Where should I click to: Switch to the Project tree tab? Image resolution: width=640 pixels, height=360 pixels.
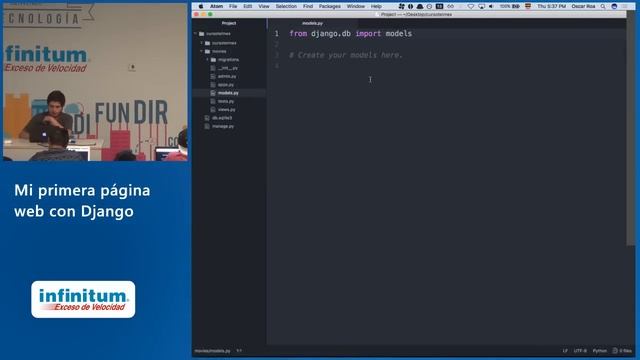click(229, 23)
